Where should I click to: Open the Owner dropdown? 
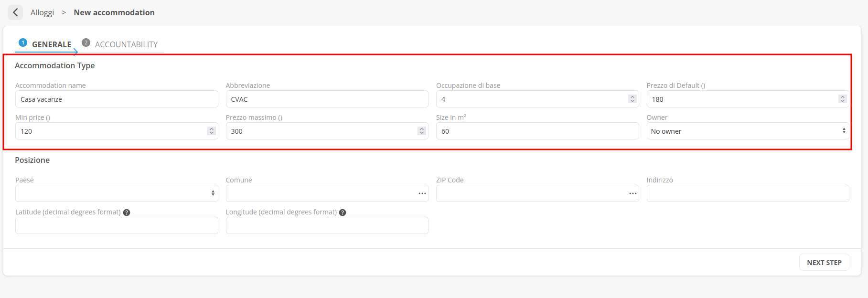[747, 131]
